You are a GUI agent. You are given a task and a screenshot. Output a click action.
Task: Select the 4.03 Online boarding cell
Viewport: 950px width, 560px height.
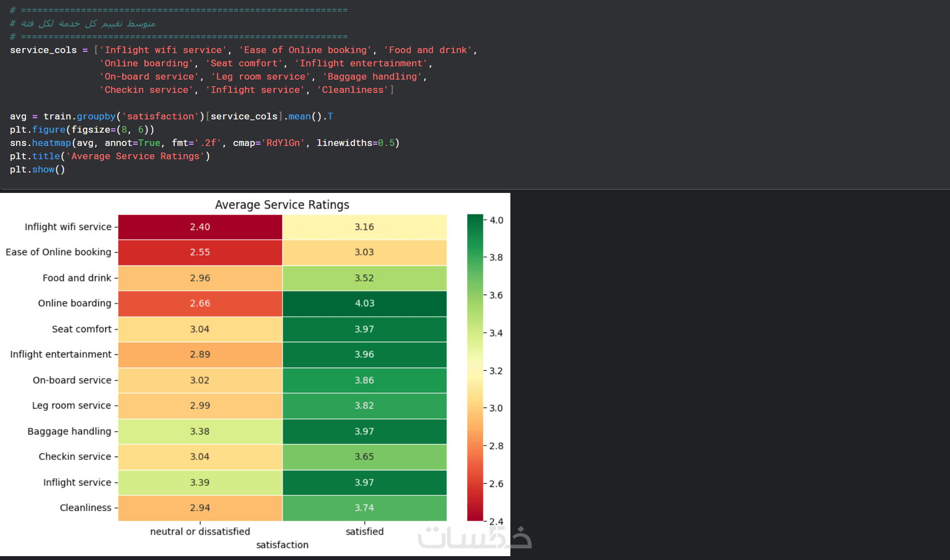(364, 303)
